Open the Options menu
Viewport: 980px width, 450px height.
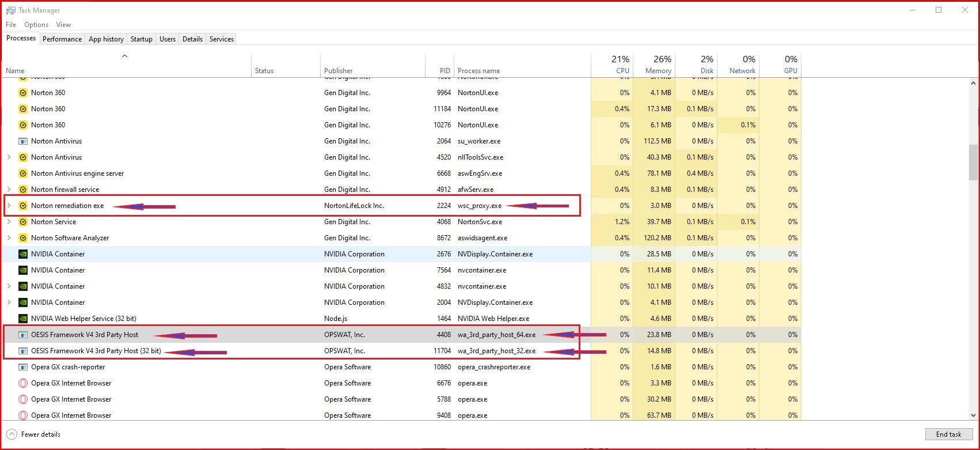(x=36, y=25)
